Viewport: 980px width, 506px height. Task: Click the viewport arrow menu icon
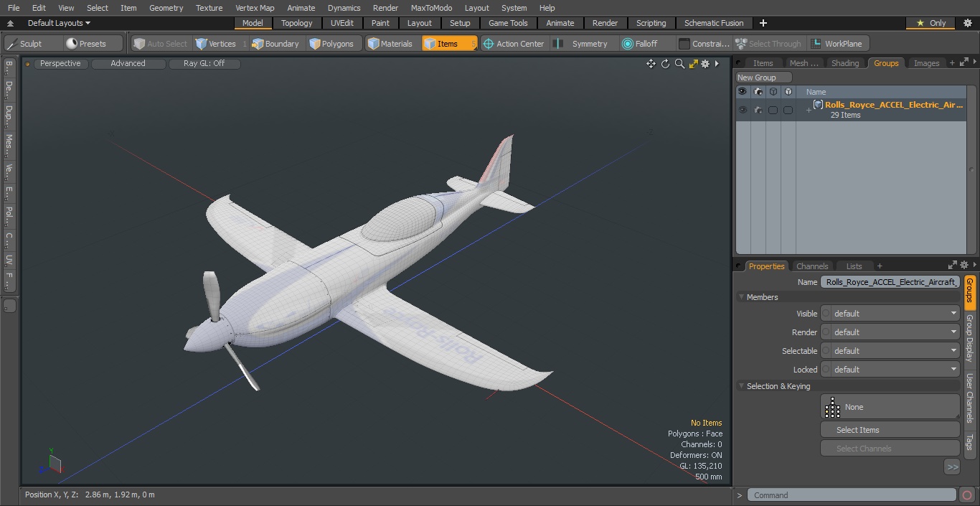[x=717, y=64]
